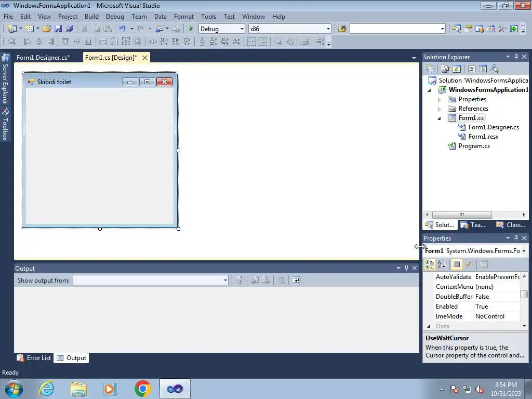Click the Properties panel vertical scrollbar thumb

(524, 294)
